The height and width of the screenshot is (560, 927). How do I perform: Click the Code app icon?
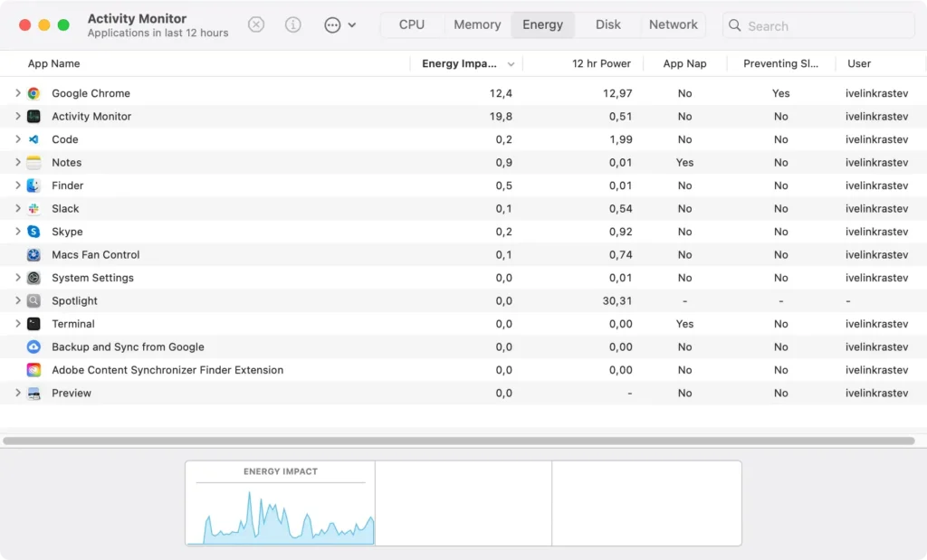click(33, 139)
